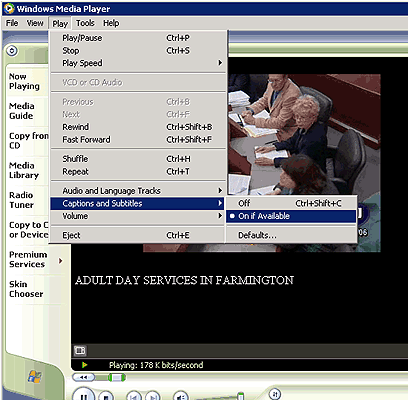The height and width of the screenshot is (400, 408).
Task: Select Fast Forward in the Play menu
Action: tap(138, 140)
